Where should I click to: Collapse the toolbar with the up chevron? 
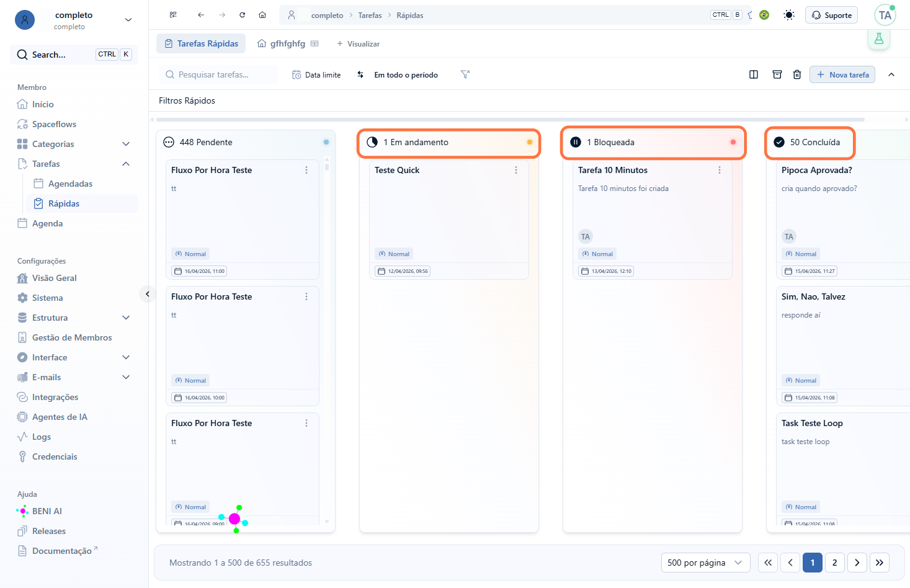891,74
